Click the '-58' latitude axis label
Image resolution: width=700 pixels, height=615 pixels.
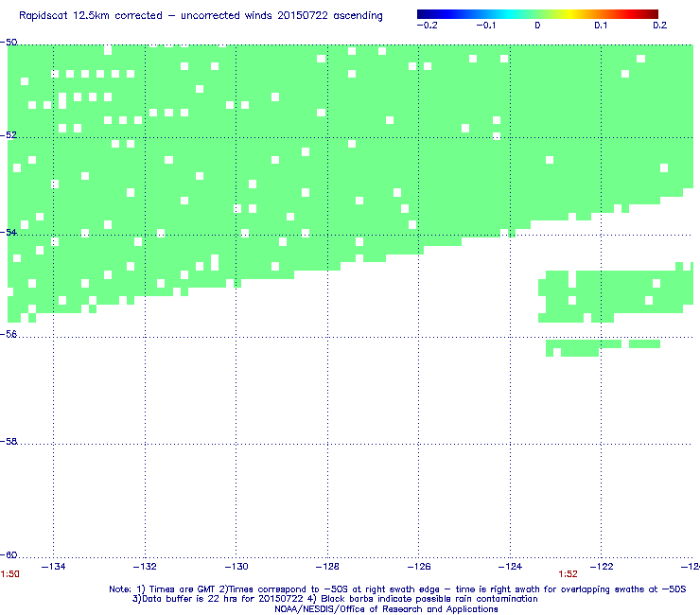pos(9,441)
